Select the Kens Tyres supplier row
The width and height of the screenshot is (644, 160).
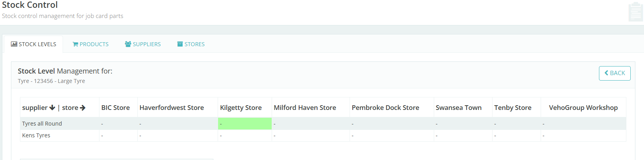tap(36, 135)
